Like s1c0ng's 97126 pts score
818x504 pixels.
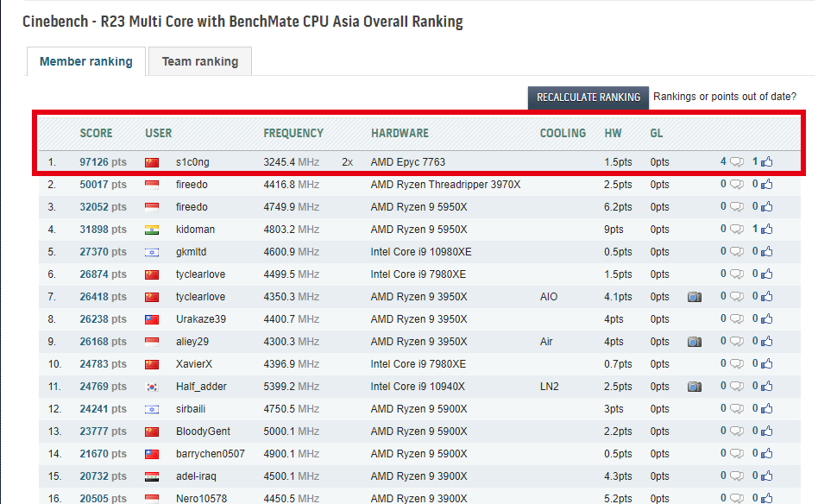click(x=766, y=161)
